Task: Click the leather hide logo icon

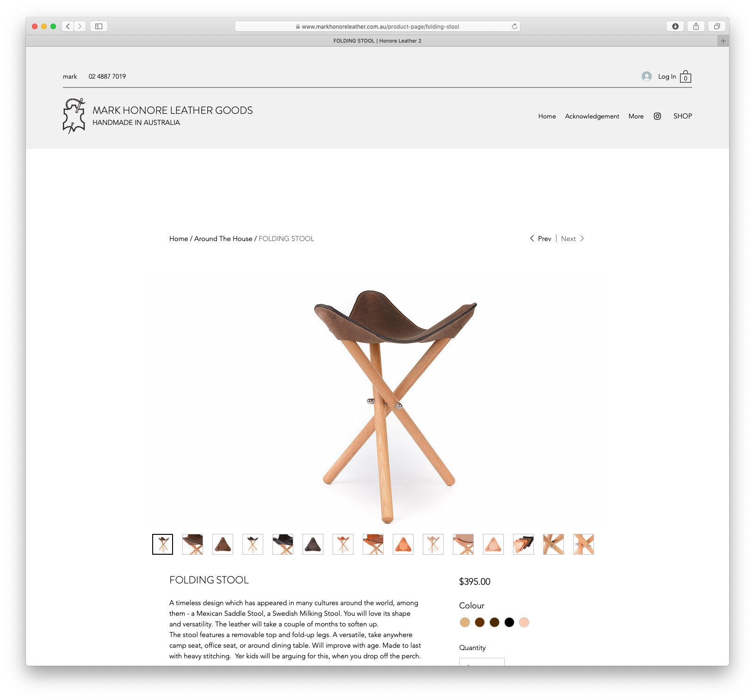Action: click(74, 116)
